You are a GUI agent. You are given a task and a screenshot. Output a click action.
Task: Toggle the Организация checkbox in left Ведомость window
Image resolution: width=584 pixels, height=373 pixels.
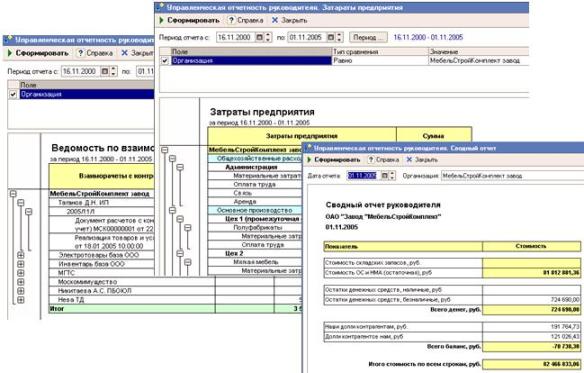13,94
